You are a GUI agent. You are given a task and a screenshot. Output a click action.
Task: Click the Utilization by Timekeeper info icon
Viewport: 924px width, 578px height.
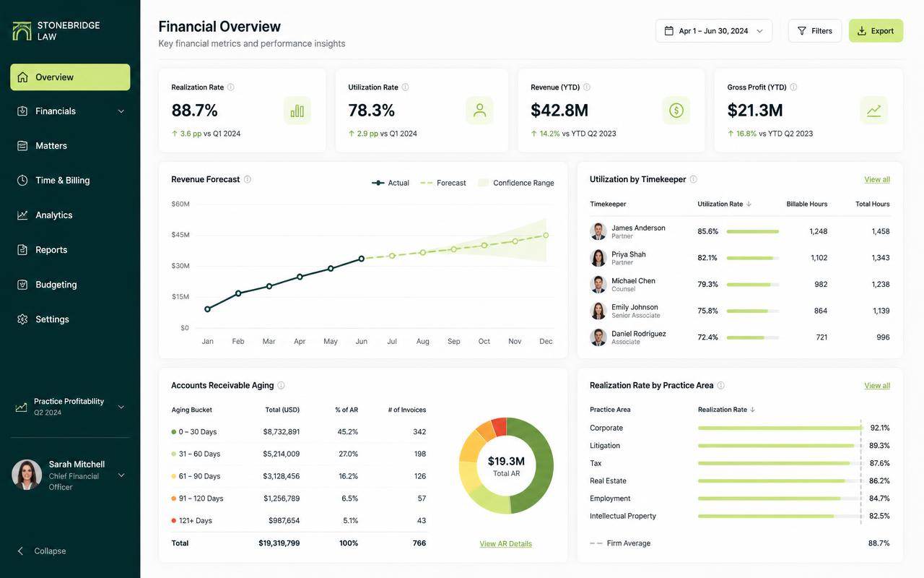point(694,179)
